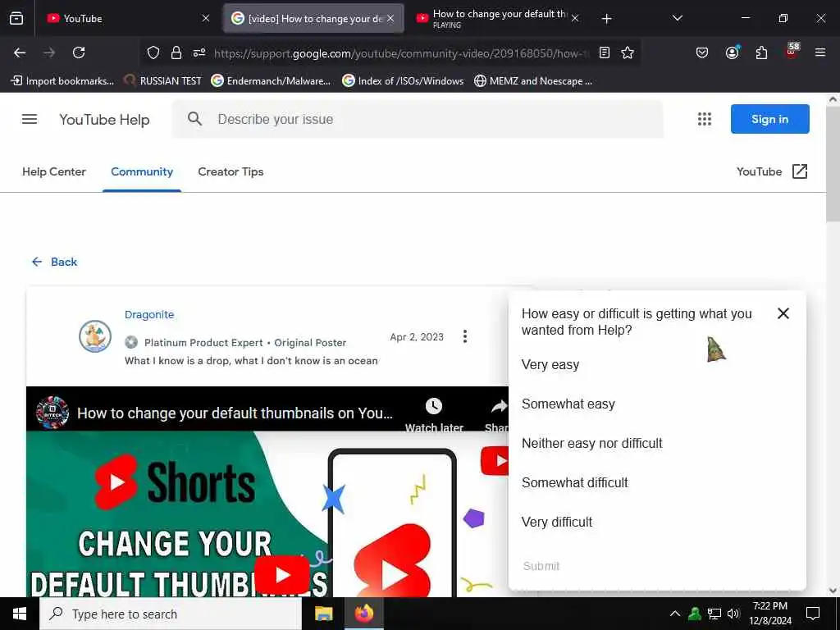Click the channel logo in video header
The height and width of the screenshot is (630, 840).
click(52, 413)
